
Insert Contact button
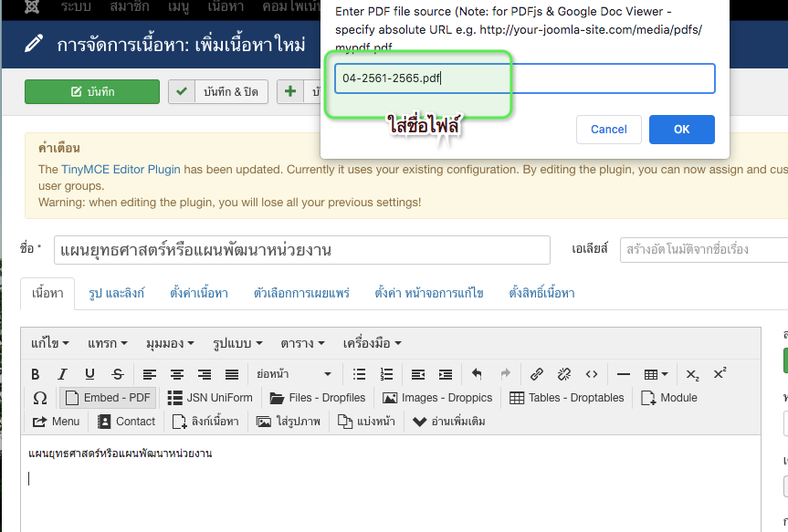pyautogui.click(x=127, y=422)
